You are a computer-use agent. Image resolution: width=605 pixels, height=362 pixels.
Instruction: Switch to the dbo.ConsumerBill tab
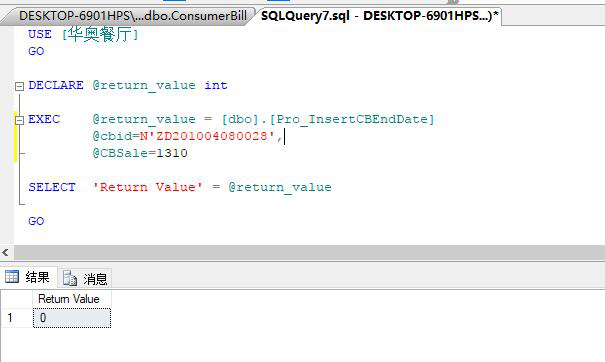click(x=133, y=16)
